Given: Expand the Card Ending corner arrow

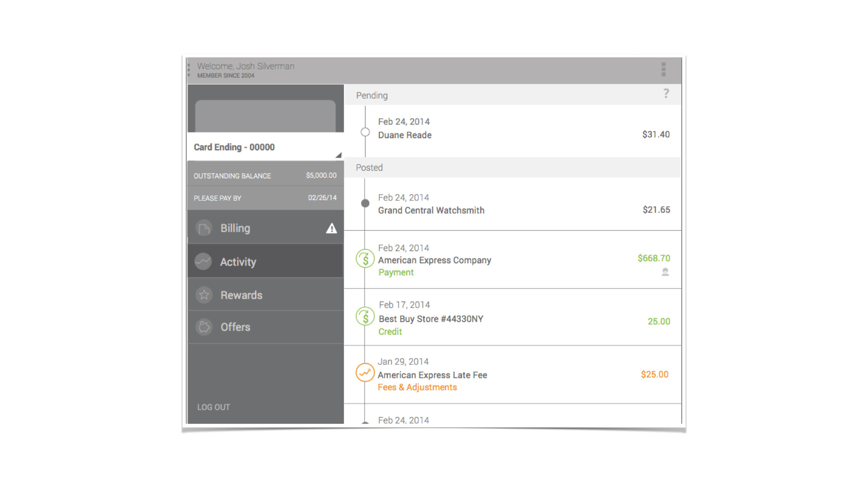Looking at the screenshot, I should point(338,155).
